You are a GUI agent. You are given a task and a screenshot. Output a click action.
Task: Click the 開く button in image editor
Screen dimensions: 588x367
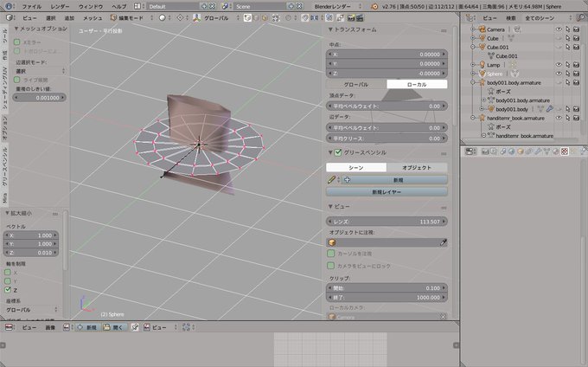(114, 327)
